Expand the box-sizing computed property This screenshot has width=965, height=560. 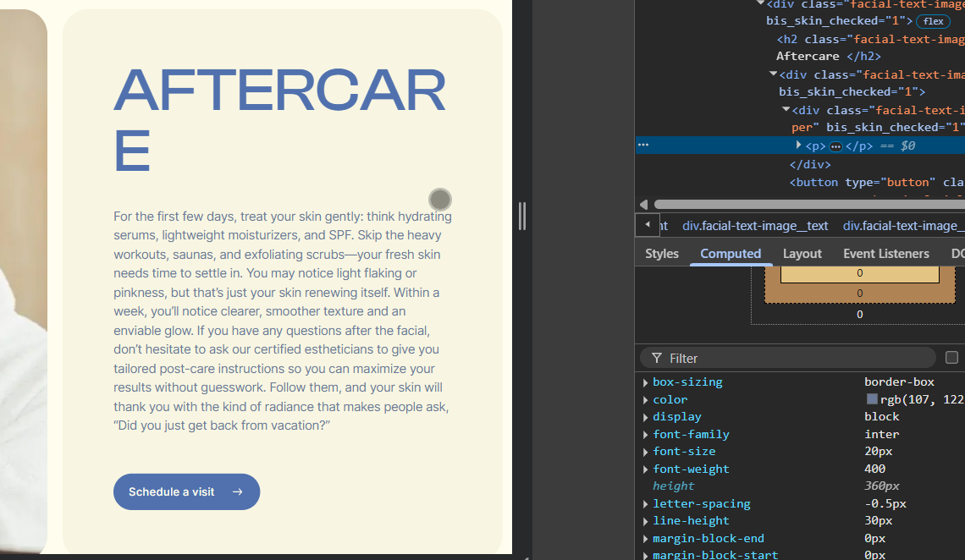point(646,382)
